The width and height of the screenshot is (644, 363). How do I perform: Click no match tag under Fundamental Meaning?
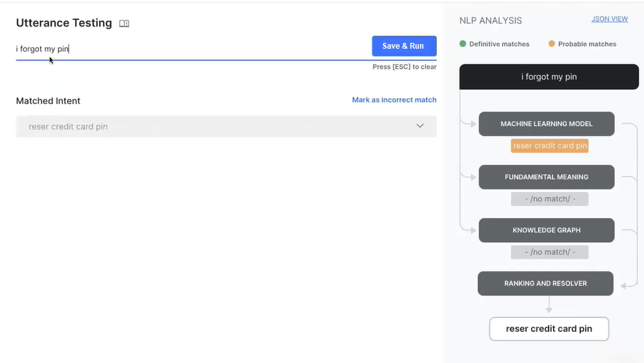[549, 199]
